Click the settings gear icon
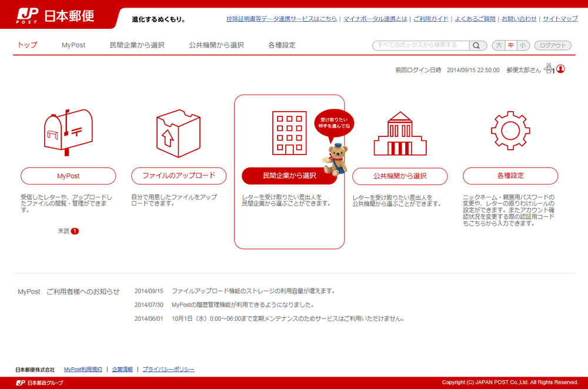588x389 pixels. tap(510, 130)
